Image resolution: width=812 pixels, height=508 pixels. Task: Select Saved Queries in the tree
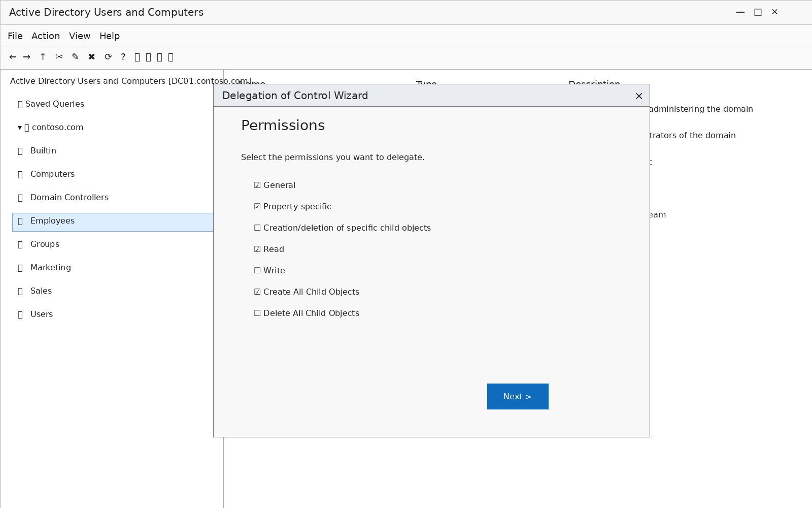point(55,104)
